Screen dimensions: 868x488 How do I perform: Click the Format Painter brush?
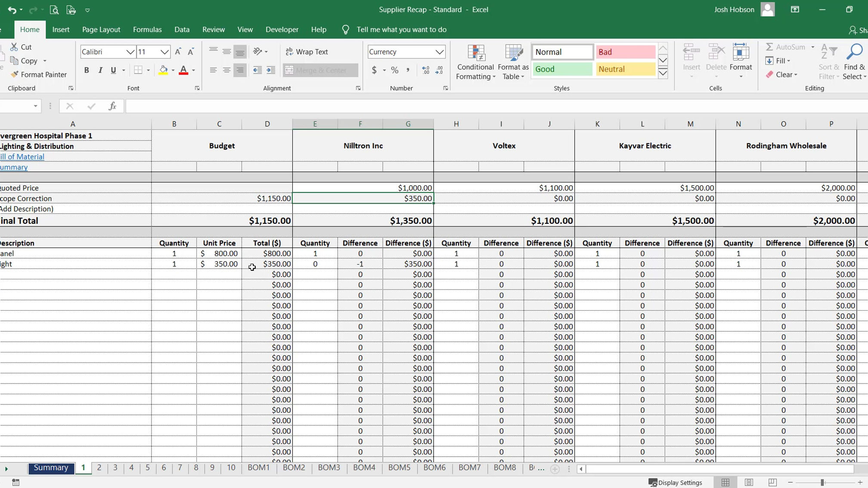[15, 74]
